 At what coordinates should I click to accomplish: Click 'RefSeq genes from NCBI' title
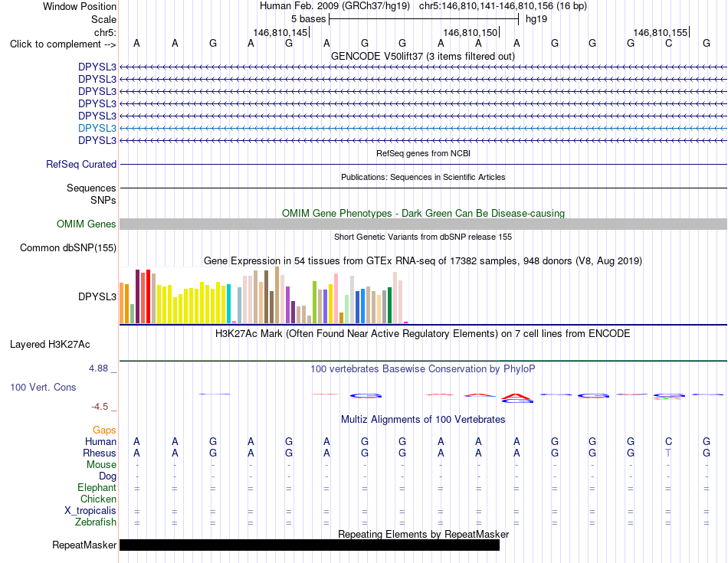coord(423,153)
